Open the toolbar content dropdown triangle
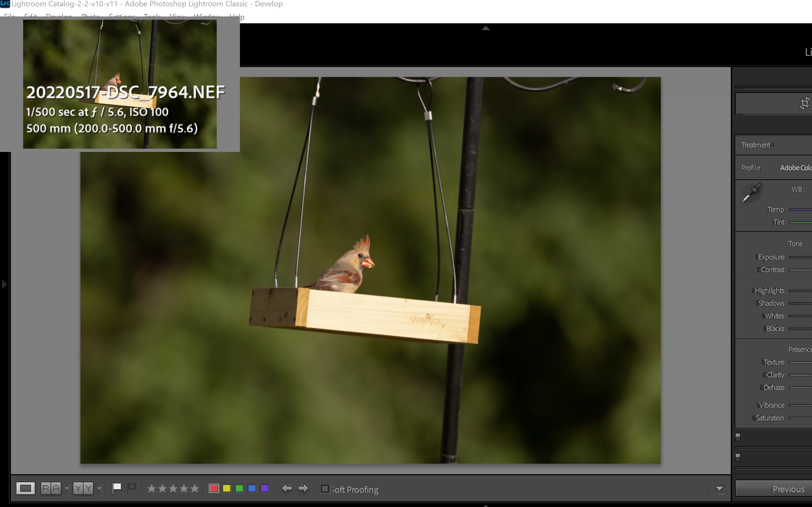 click(720, 489)
